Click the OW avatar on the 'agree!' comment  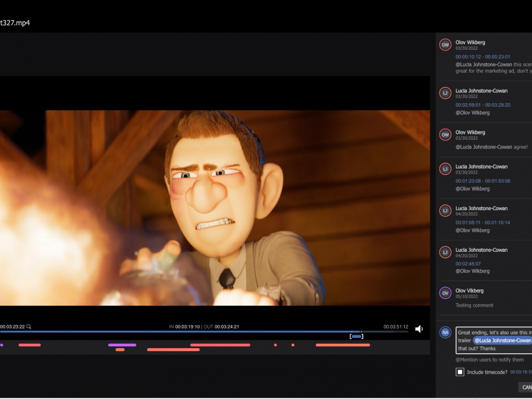click(x=445, y=135)
